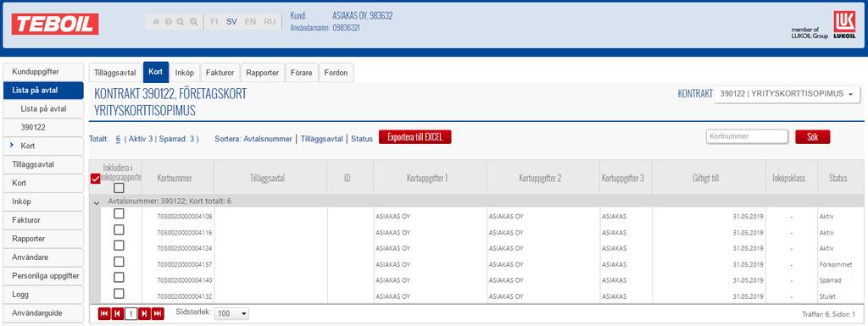Click the home icon in header toolbar

(x=156, y=21)
